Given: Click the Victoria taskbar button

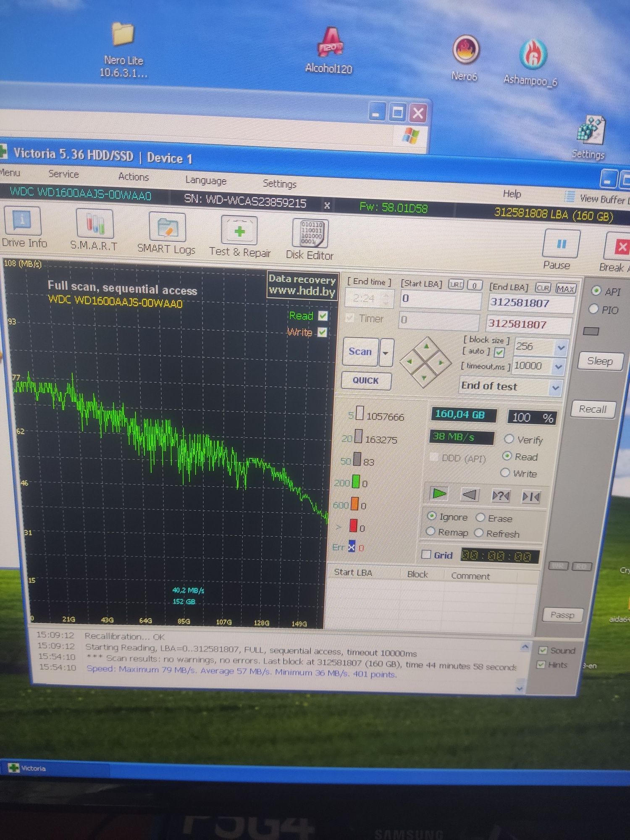Looking at the screenshot, I should [x=55, y=768].
